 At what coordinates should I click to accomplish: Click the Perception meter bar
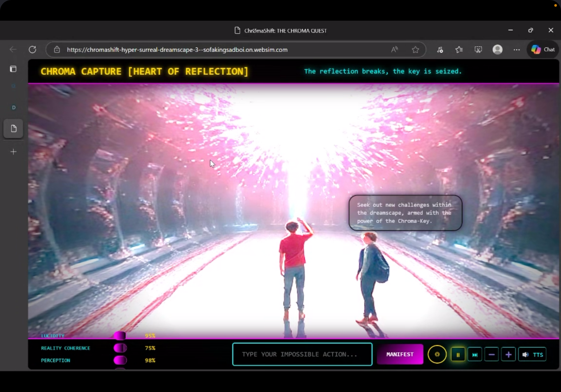(120, 360)
